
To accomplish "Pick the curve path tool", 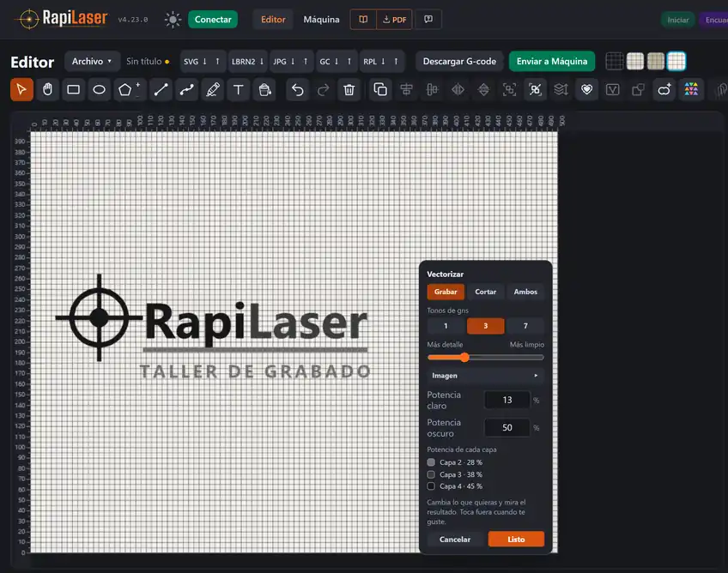I will (186, 89).
